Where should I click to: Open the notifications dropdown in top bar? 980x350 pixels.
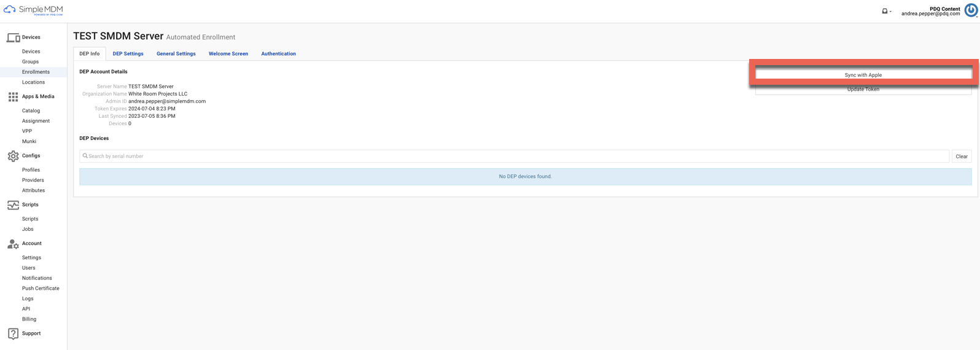(x=887, y=11)
